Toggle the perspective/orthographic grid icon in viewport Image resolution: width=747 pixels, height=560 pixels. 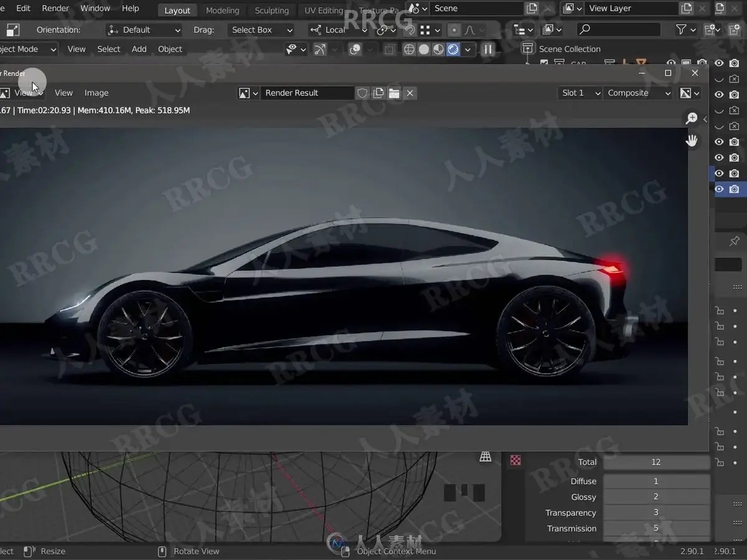pos(486,457)
